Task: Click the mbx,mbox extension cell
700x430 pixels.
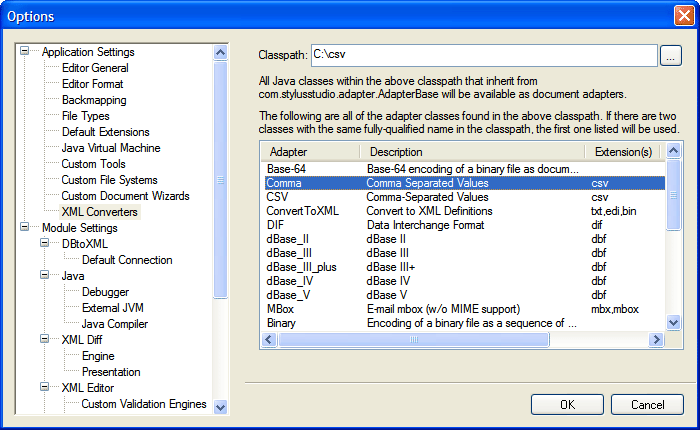Action: (615, 309)
